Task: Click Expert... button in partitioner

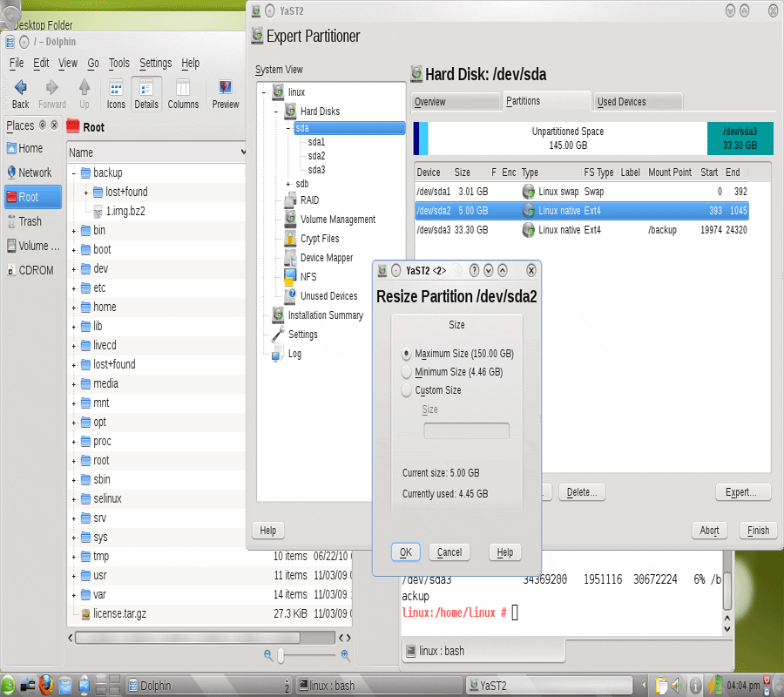Action: point(742,492)
